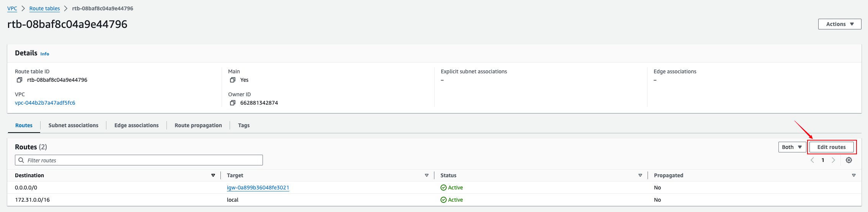
Task: Click the Edit routes button
Action: click(x=831, y=147)
